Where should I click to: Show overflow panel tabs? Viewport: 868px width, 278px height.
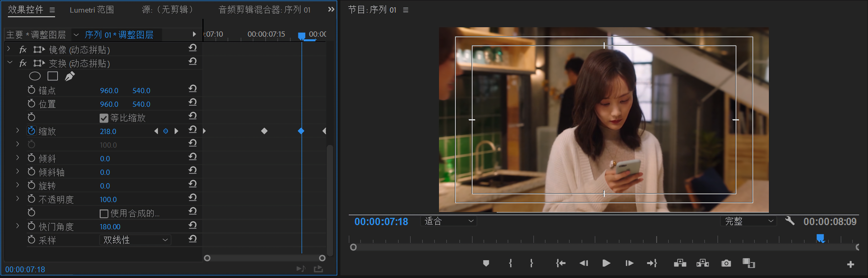[331, 9]
